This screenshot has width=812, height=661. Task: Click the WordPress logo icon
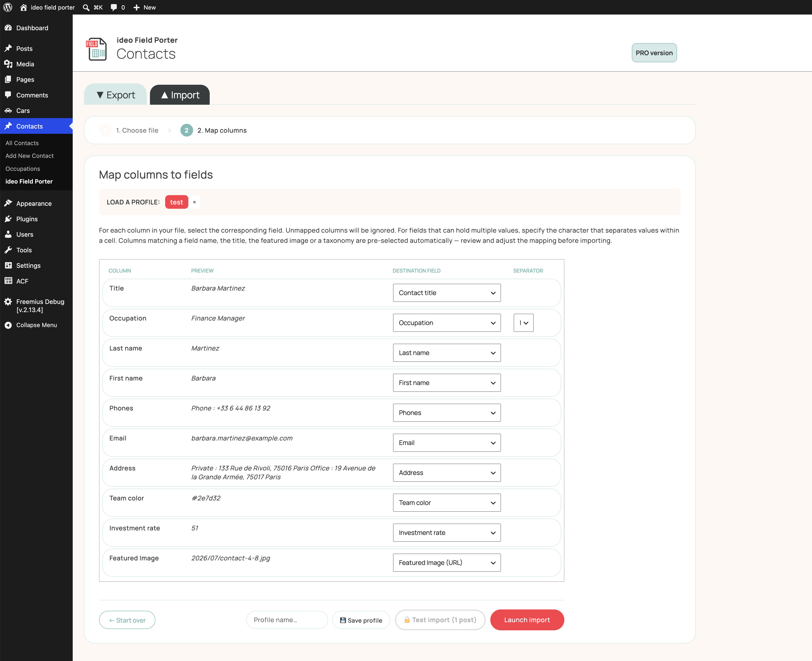[x=8, y=7]
